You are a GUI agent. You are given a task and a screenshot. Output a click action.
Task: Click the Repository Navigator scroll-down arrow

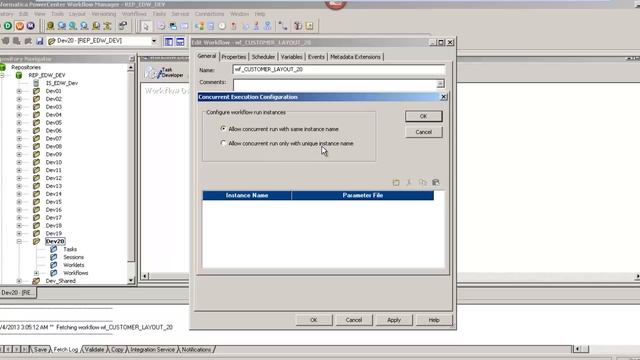pos(131,280)
